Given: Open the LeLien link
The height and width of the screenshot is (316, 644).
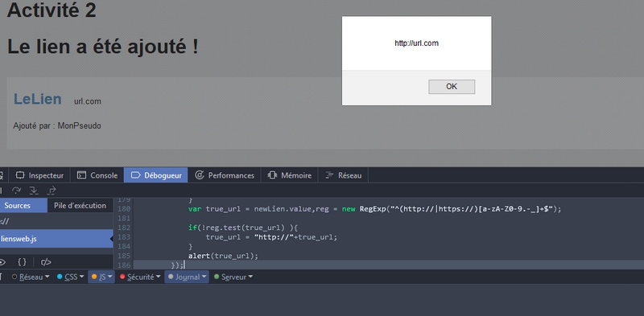Looking at the screenshot, I should click(x=37, y=99).
